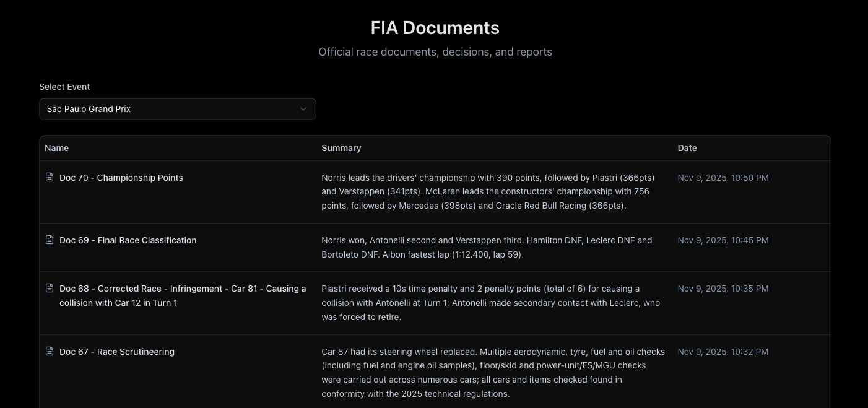Click the Summary column header
This screenshot has width=868, height=408.
click(x=341, y=148)
